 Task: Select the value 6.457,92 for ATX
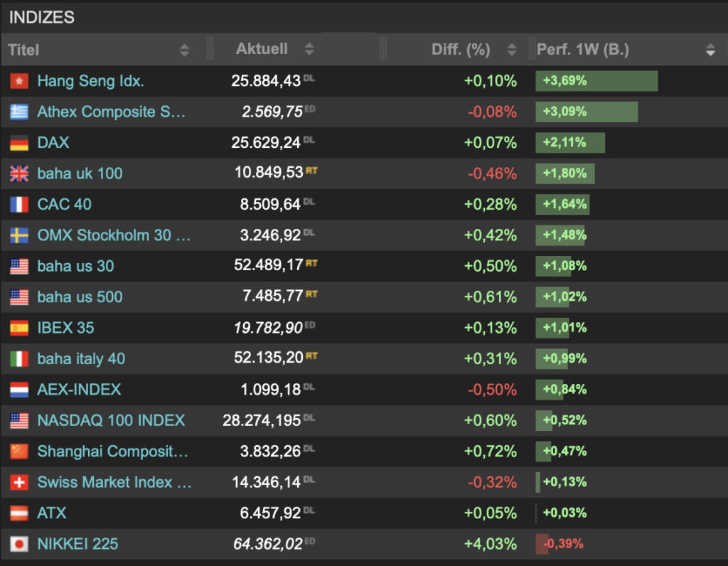(x=270, y=513)
